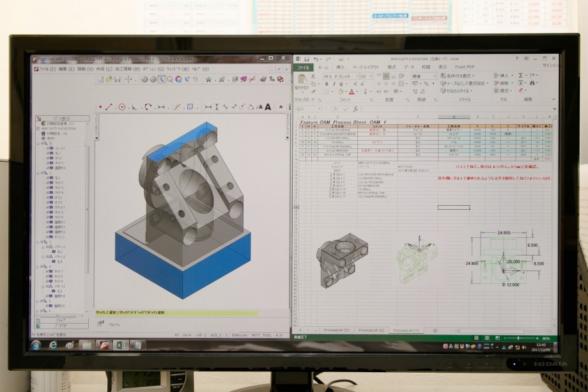Viewport: 588px width, 392px height.
Task: Click the scissors Cut icon in Excel
Action: coord(313,75)
